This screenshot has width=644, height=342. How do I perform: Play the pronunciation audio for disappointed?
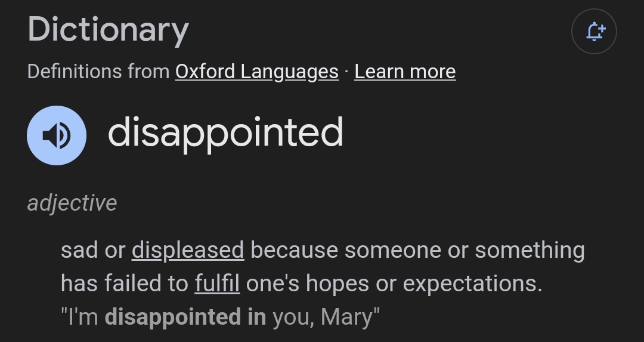57,135
